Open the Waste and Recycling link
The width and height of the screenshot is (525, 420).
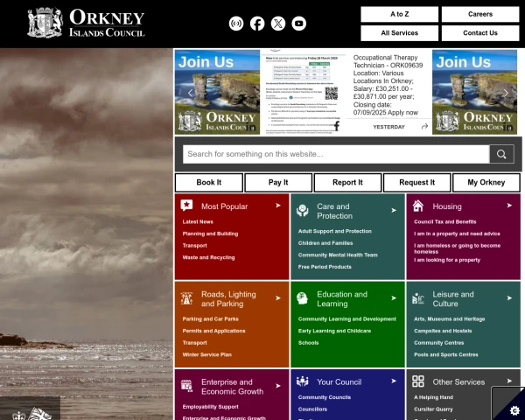tap(208, 257)
